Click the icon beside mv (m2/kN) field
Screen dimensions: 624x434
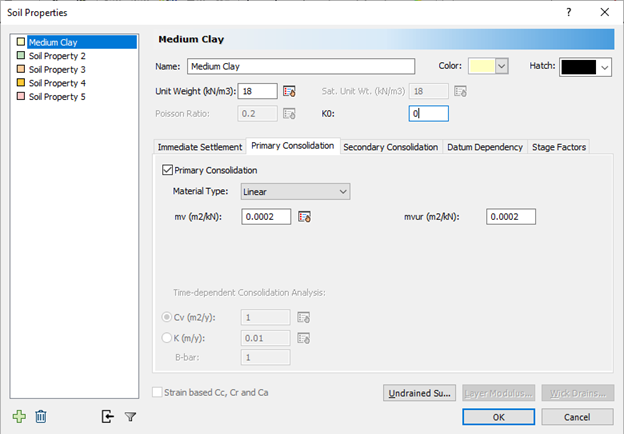point(305,217)
